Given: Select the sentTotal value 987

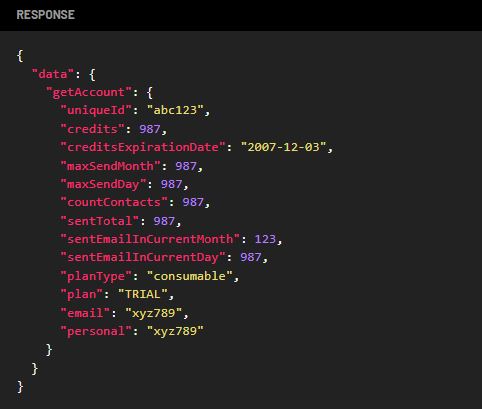Looking at the screenshot, I should pyautogui.click(x=164, y=221).
